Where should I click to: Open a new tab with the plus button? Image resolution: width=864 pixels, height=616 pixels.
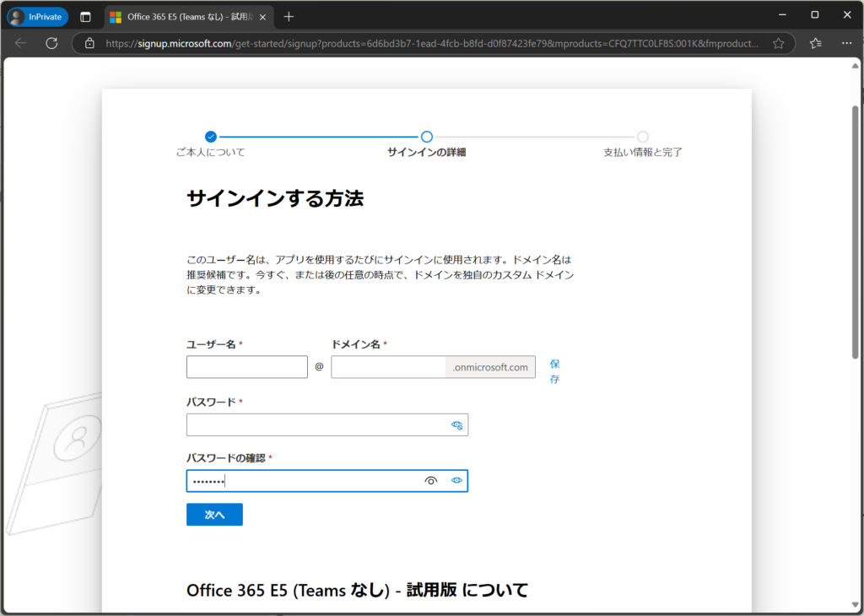click(289, 17)
